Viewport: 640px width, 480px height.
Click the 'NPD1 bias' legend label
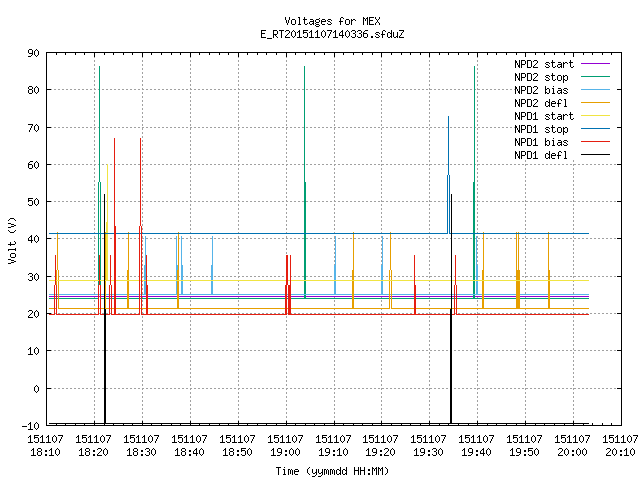(x=541, y=142)
